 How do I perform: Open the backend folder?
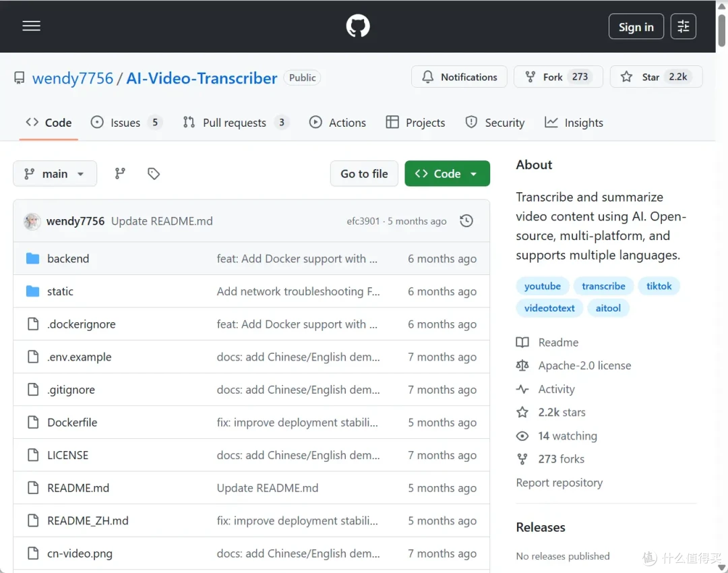[x=68, y=259]
